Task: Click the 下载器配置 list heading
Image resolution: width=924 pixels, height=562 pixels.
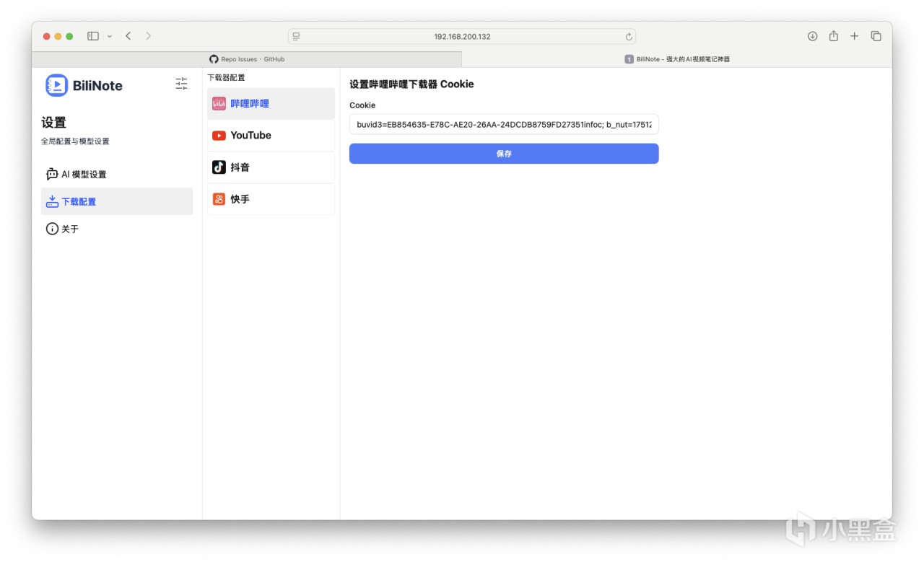Action: 226,77
